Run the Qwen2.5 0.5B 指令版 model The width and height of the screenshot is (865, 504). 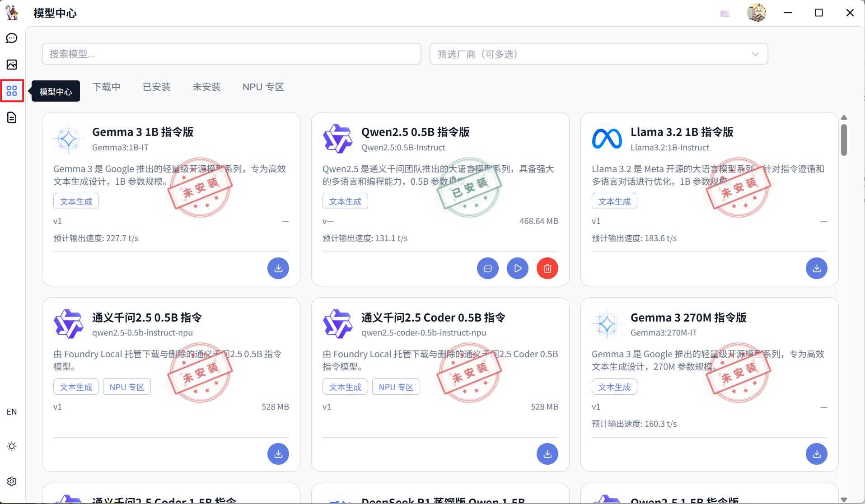[518, 268]
